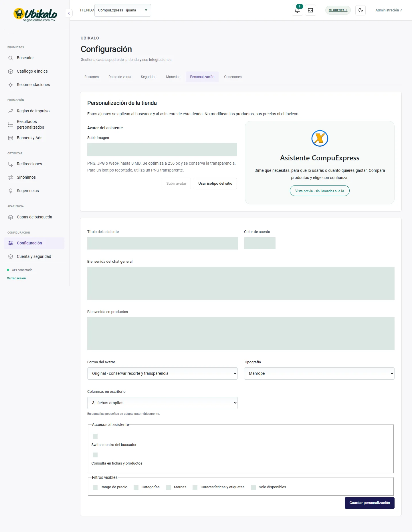Click the Título del asistente field

point(163,243)
